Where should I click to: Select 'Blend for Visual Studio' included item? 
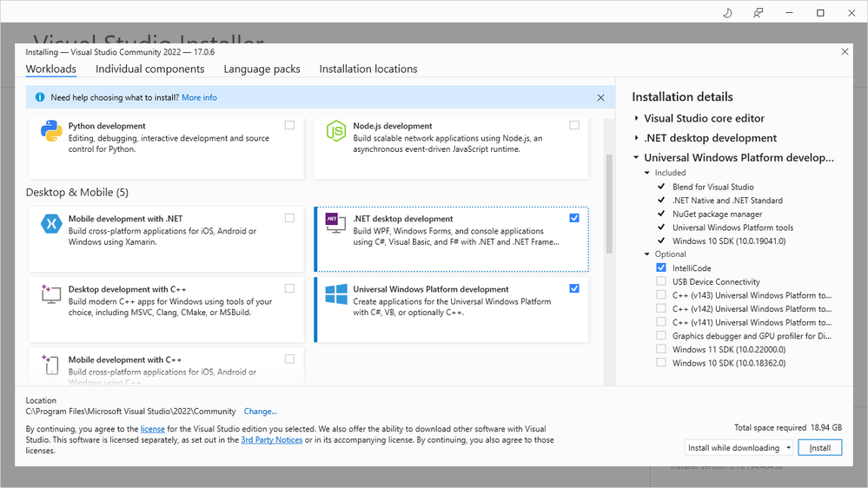713,187
